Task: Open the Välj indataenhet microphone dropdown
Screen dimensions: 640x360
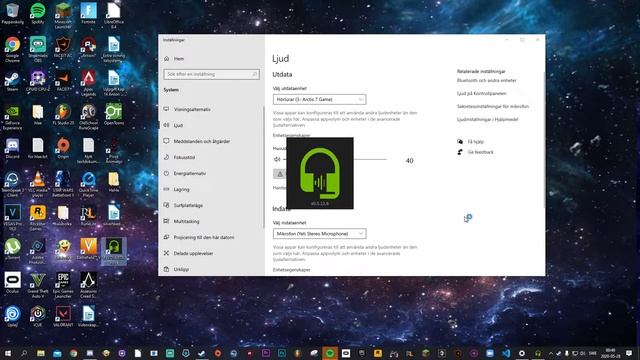Action: tap(319, 233)
